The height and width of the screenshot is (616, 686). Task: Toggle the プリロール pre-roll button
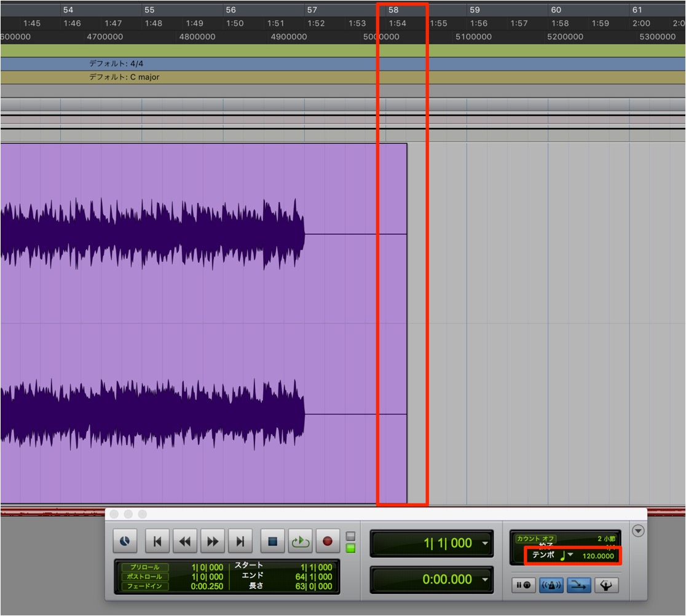coord(145,567)
